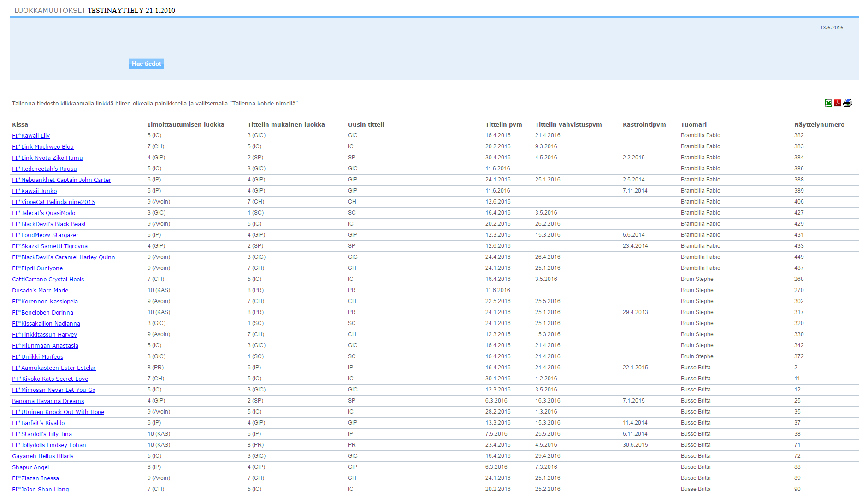Click show number 382 cell
The image size is (868, 496).
point(799,135)
